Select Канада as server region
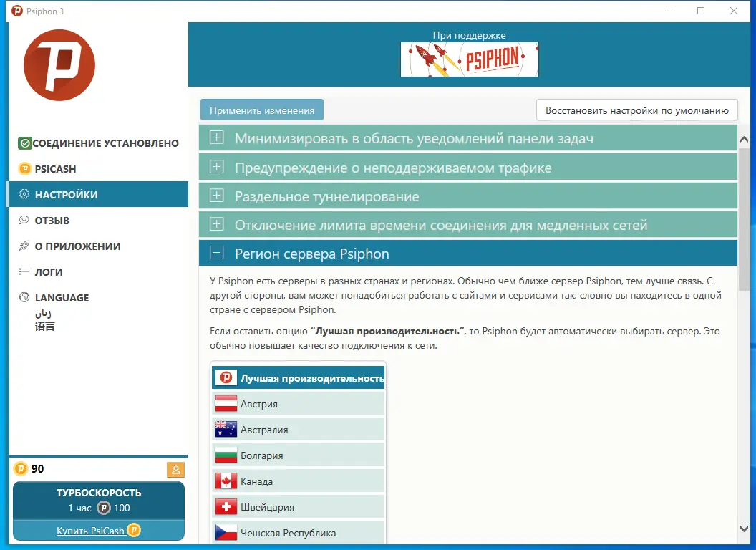This screenshot has width=756, height=550. coord(299,481)
